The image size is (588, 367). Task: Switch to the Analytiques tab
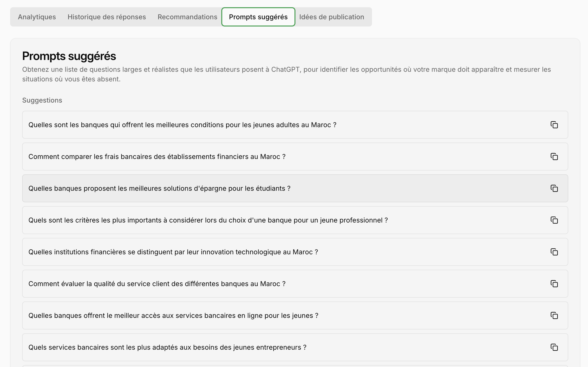point(37,17)
